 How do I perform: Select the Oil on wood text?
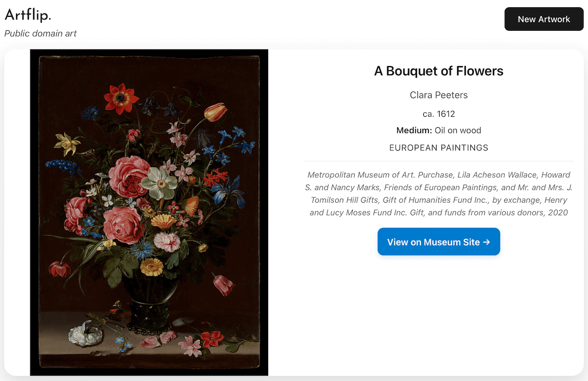click(458, 130)
